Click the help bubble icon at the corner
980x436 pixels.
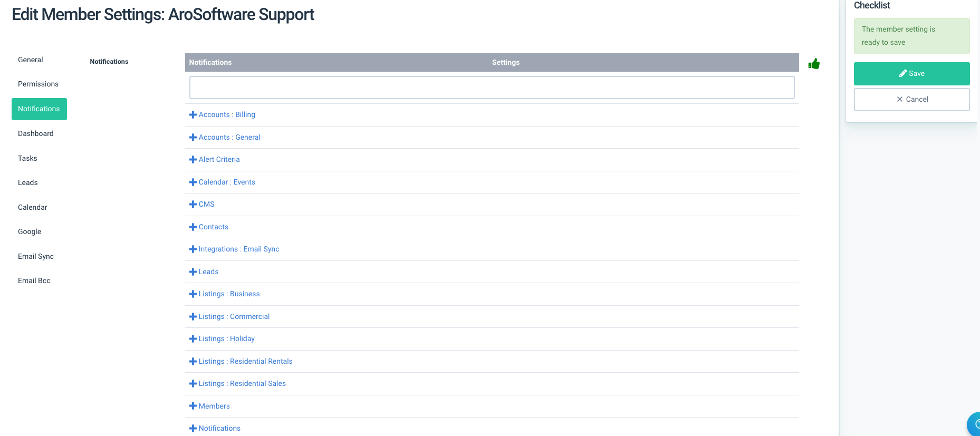974,424
